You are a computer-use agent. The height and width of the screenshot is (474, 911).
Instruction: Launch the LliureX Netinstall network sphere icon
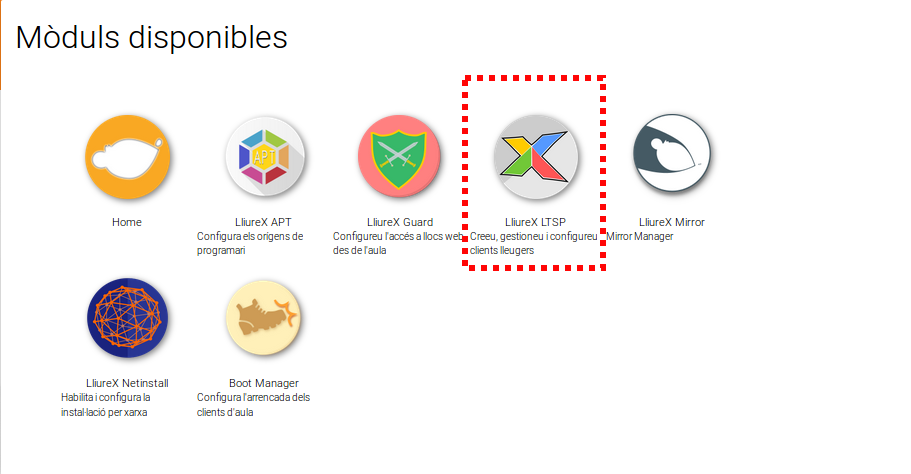coord(127,318)
